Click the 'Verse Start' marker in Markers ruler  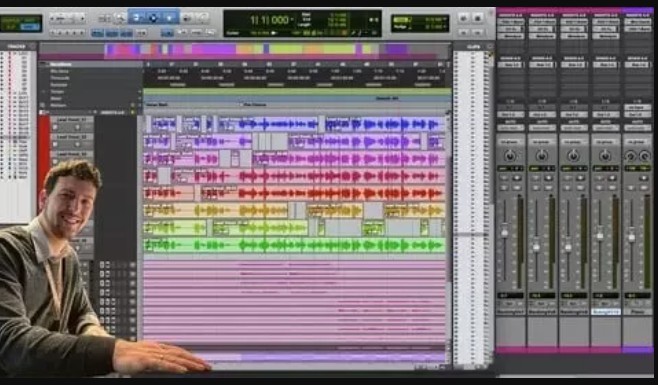tap(157, 105)
